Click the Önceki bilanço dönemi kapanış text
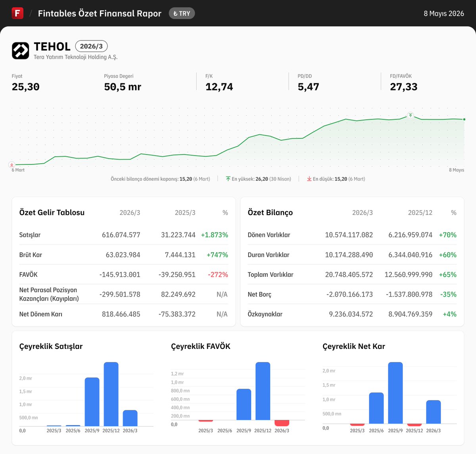Image resolution: width=476 pixels, height=454 pixels. point(160,179)
